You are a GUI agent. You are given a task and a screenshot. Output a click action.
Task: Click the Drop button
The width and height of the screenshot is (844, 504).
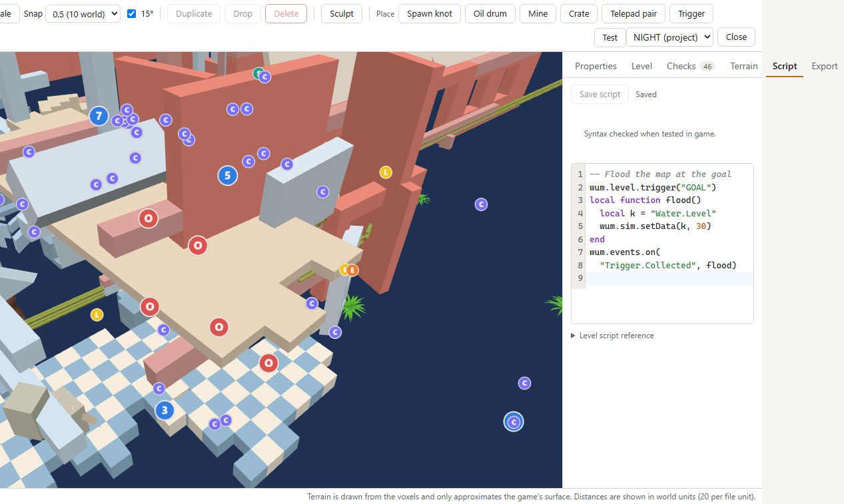[x=242, y=13]
